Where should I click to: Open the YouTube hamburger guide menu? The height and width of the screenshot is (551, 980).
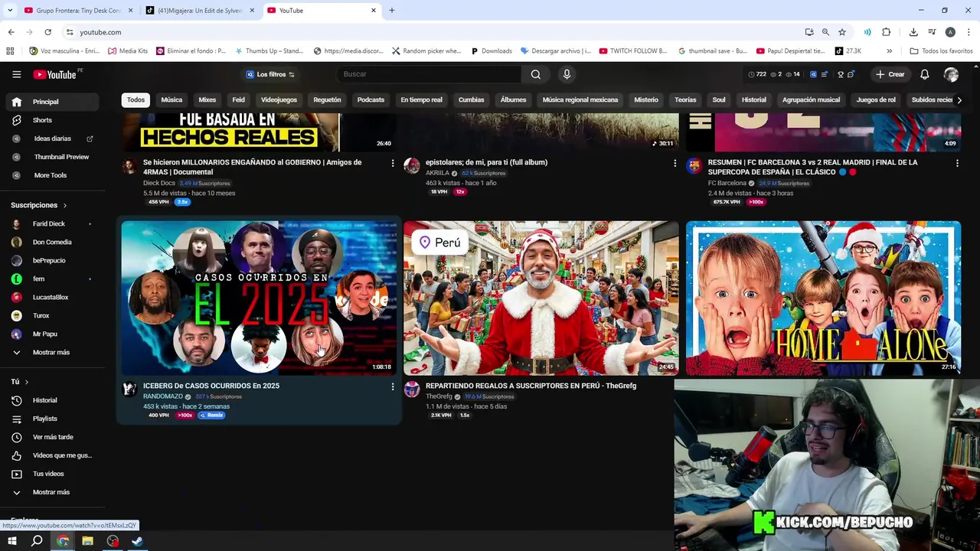pos(16,74)
